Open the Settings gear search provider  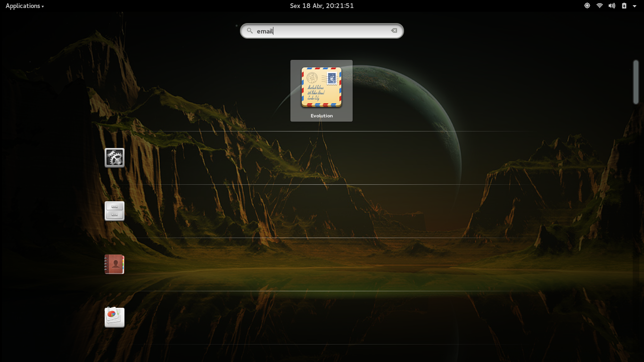tap(115, 158)
